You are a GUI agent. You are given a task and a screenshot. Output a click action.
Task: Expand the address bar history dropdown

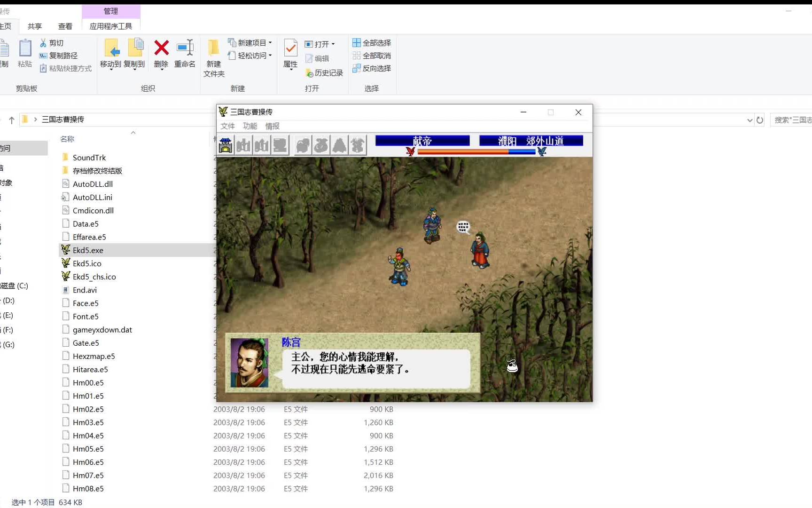750,120
